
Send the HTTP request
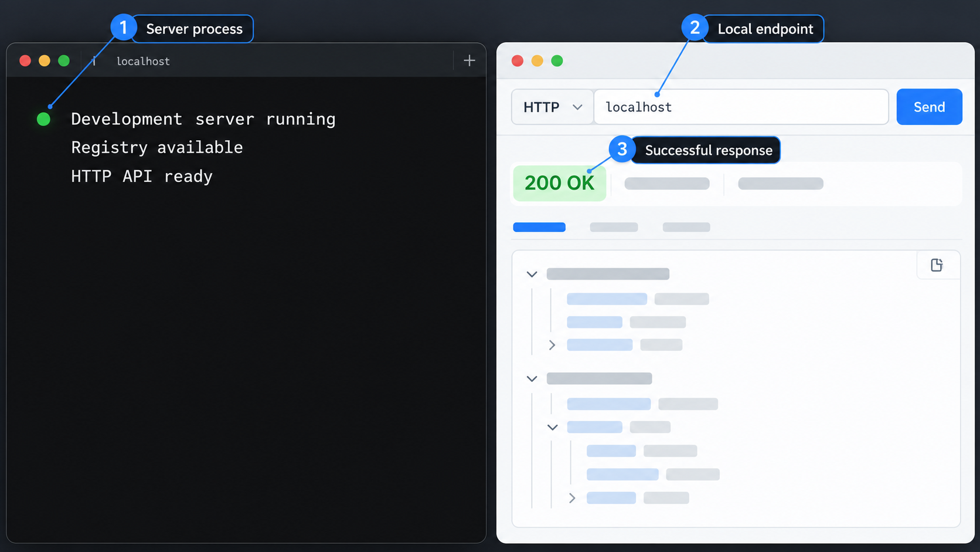(929, 107)
